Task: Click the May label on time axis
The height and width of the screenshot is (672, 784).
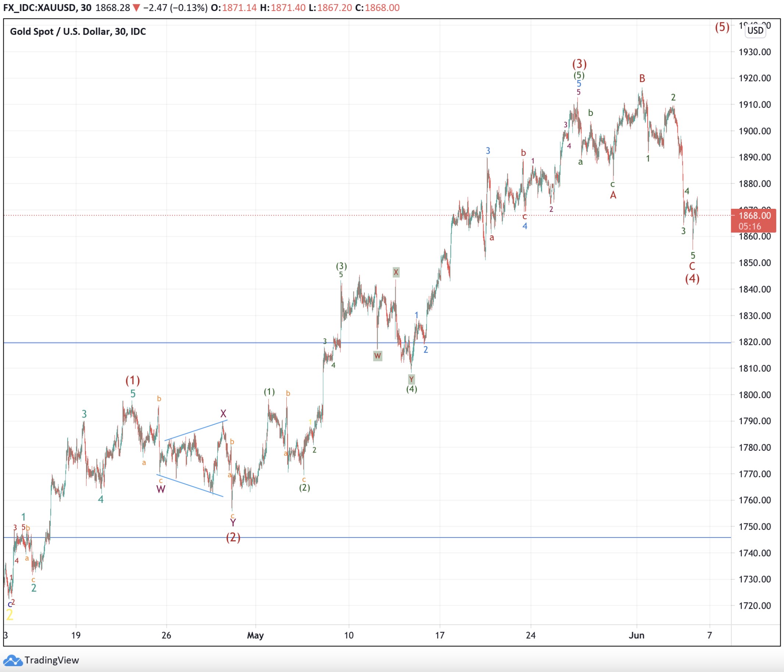Action: 256,635
